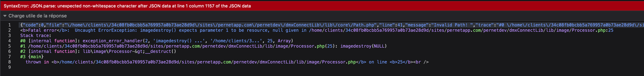The image size is (644, 76).
Task: Select line number 2 in gutter
Action: point(9,30)
